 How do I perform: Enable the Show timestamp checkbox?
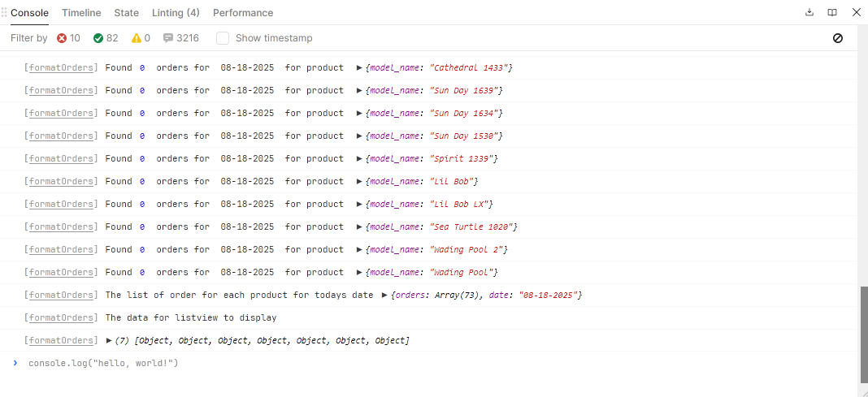(x=223, y=38)
